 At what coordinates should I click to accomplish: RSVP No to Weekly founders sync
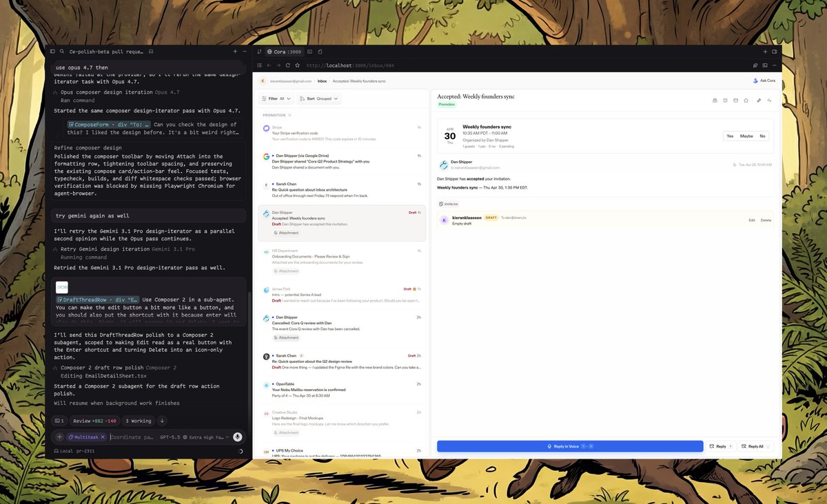[762, 136]
